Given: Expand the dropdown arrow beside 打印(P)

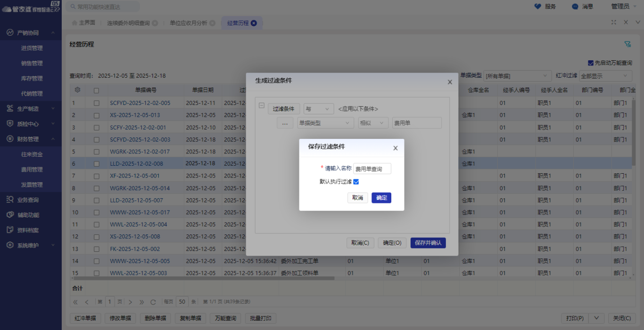Looking at the screenshot, I should (596, 318).
